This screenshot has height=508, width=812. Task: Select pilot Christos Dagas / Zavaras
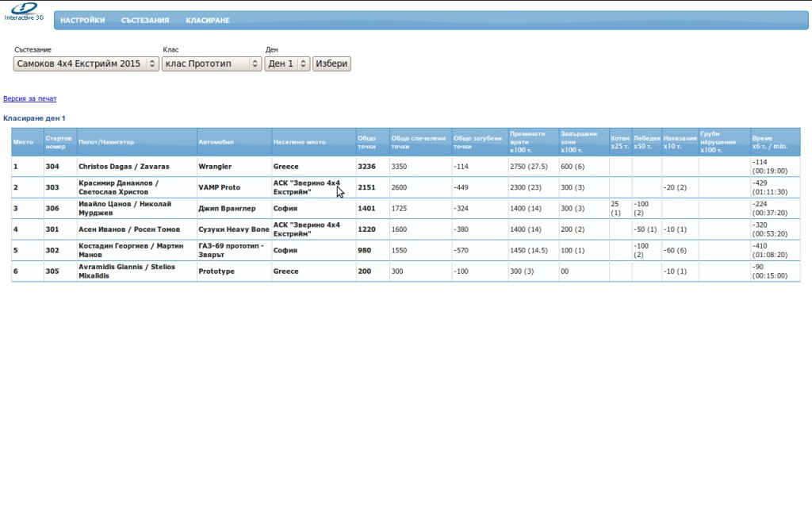point(124,167)
